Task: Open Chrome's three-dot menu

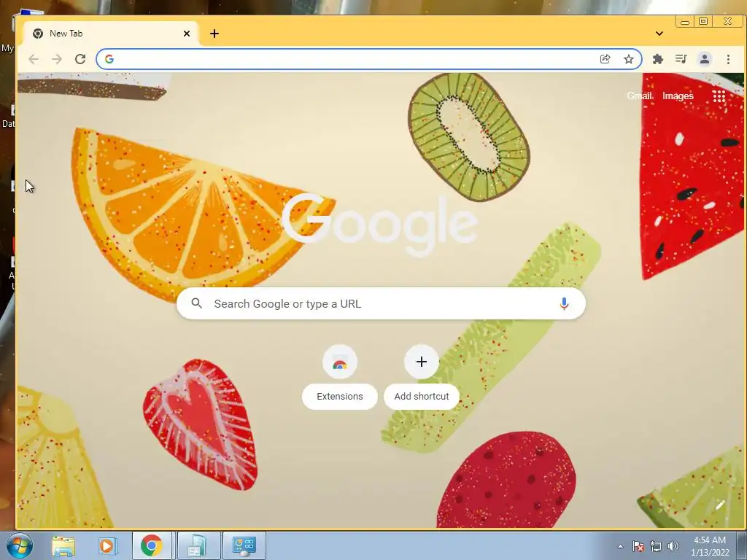Action: (x=728, y=59)
